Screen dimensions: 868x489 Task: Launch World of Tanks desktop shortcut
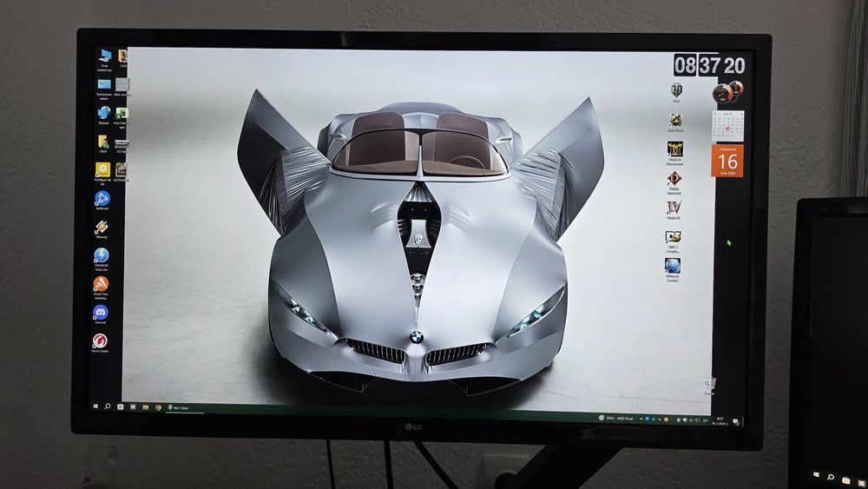tap(676, 90)
